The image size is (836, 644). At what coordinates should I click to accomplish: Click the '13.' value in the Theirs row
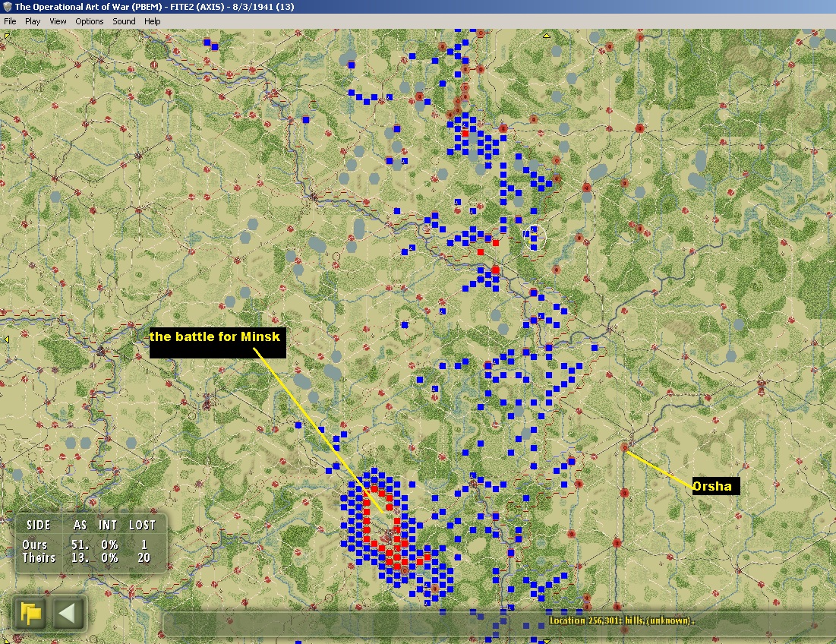coord(80,557)
